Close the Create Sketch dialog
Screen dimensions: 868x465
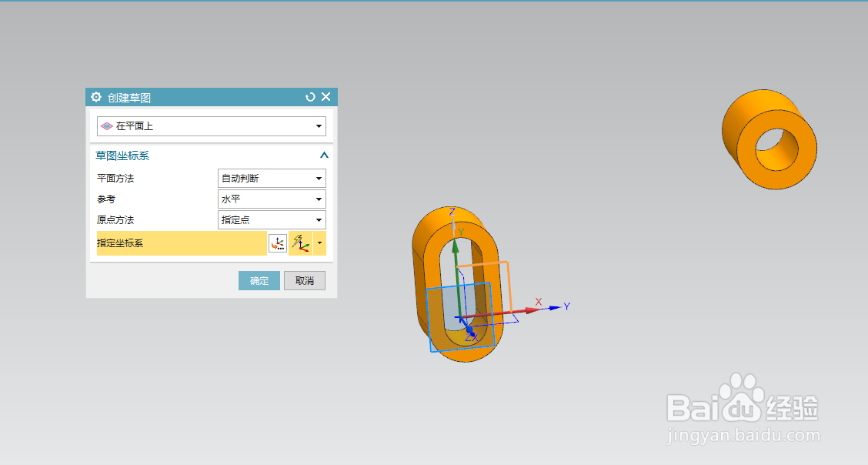pos(326,97)
